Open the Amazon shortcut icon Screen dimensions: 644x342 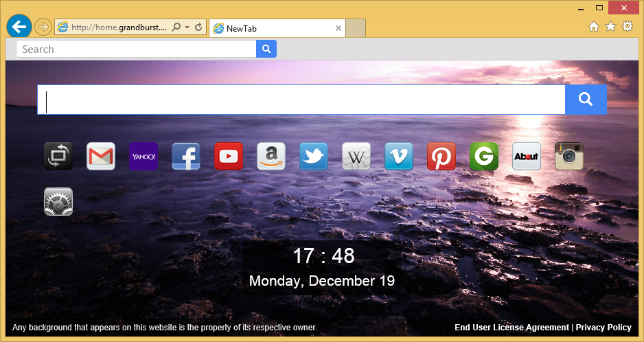pos(271,156)
